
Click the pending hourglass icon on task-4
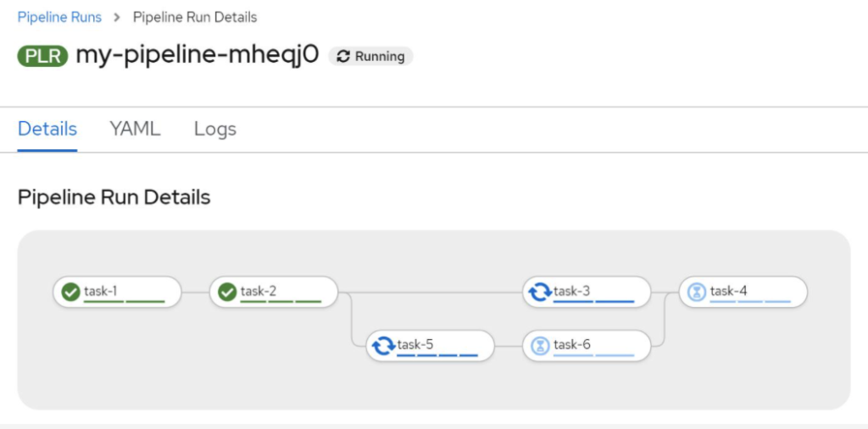point(697,292)
